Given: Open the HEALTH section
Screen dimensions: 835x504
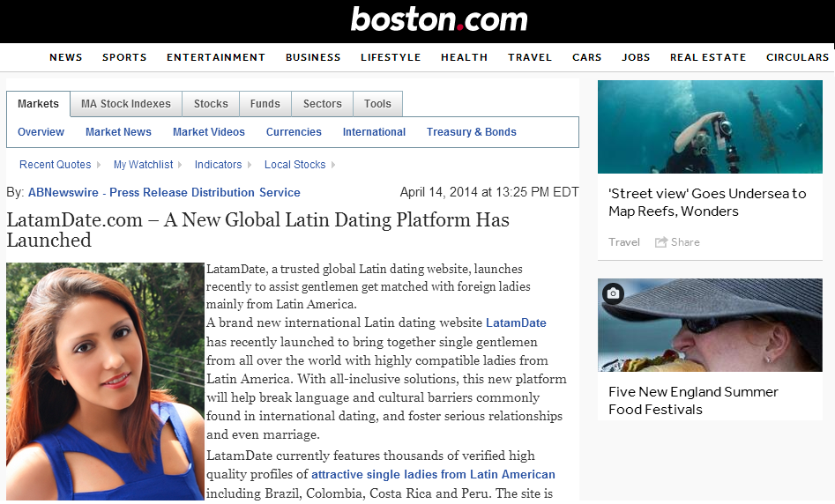Looking at the screenshot, I should point(465,57).
